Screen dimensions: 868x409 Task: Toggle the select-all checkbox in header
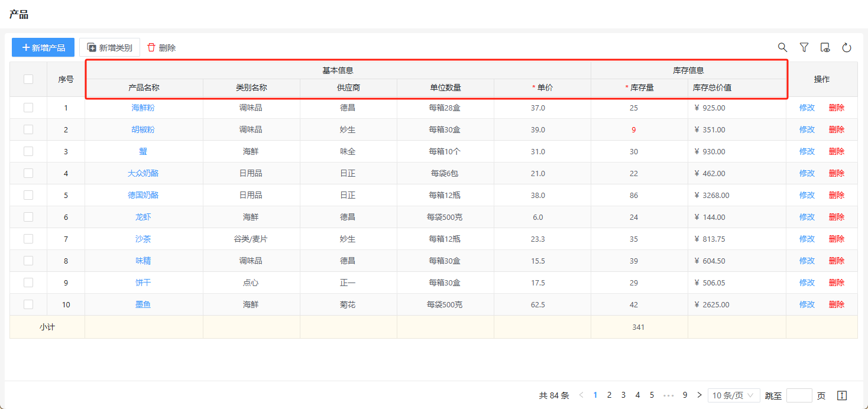(28, 79)
